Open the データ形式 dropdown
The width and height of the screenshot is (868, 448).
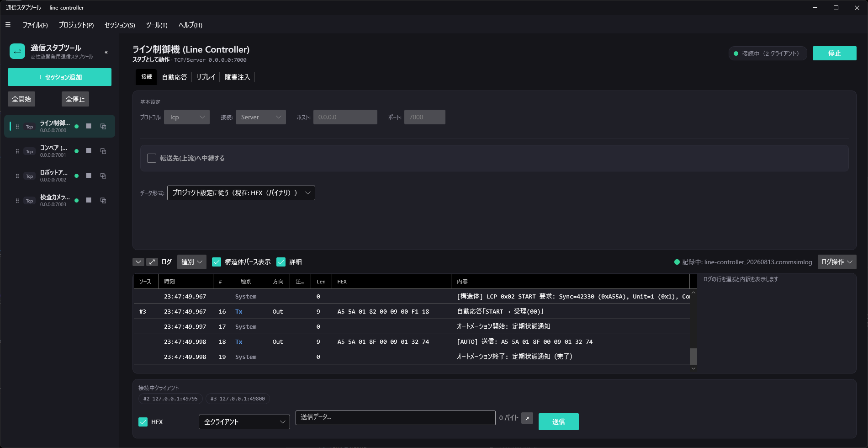point(241,193)
